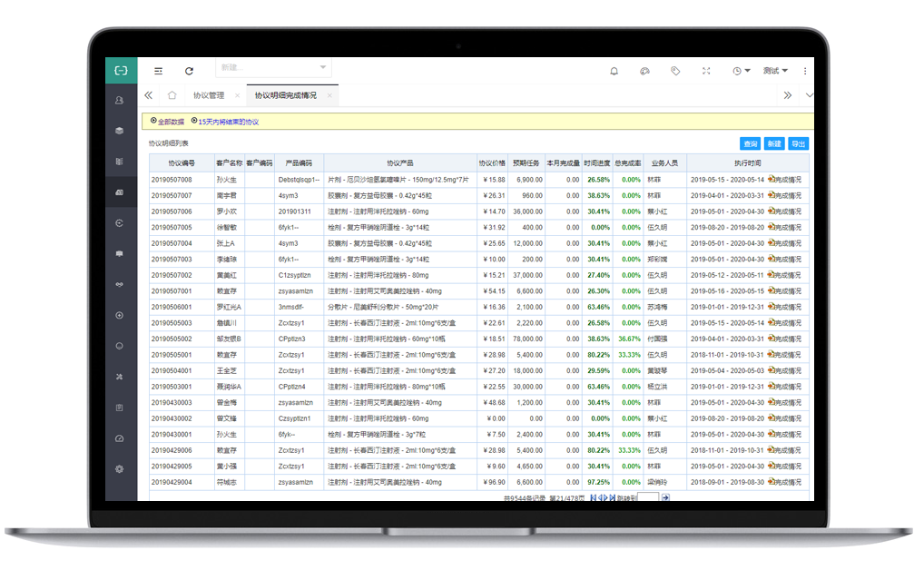Click the 总完成率 column header
Screen dimensions: 924x570
click(627, 162)
